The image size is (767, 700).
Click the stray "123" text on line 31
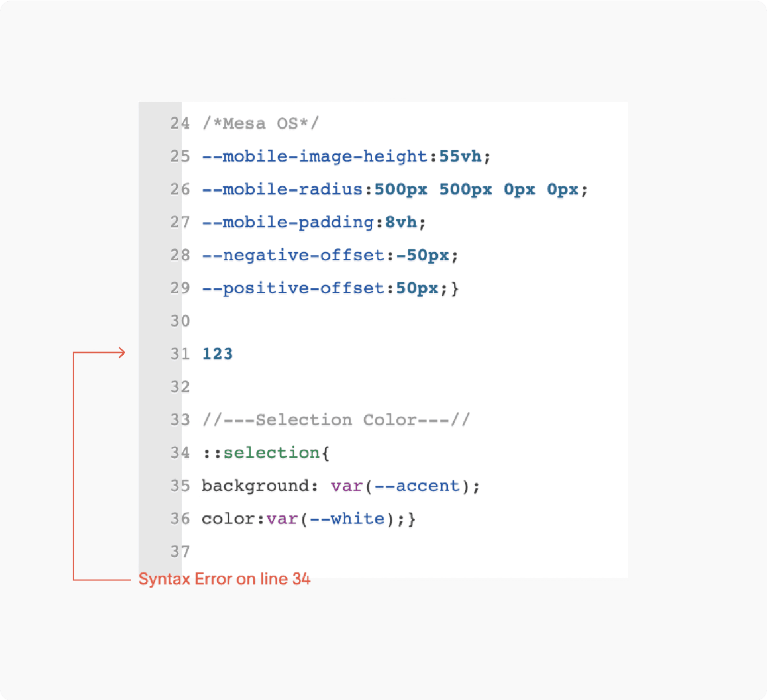pyautogui.click(x=217, y=354)
